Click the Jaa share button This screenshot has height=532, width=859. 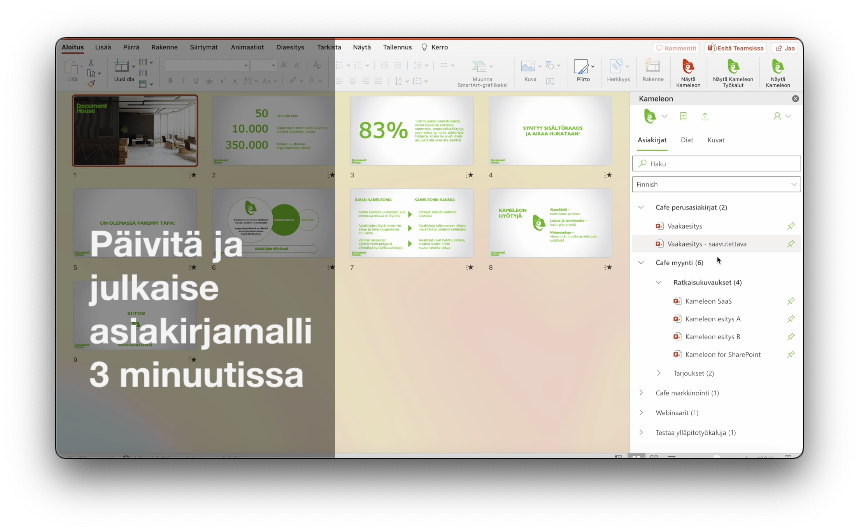click(x=785, y=48)
